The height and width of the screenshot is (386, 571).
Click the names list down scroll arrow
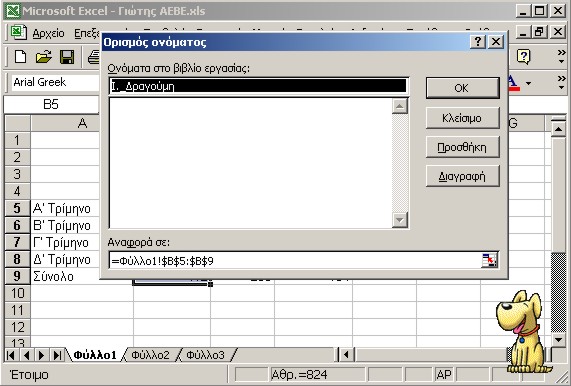(400, 220)
